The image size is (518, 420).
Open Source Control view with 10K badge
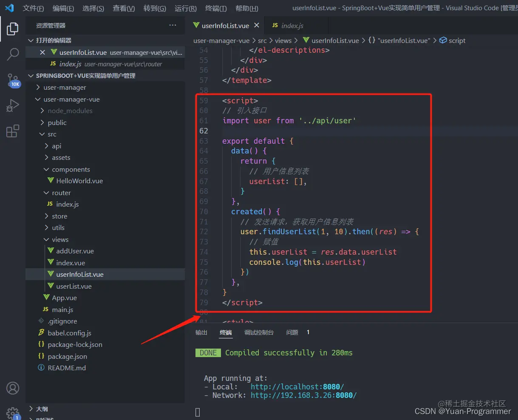[x=13, y=80]
